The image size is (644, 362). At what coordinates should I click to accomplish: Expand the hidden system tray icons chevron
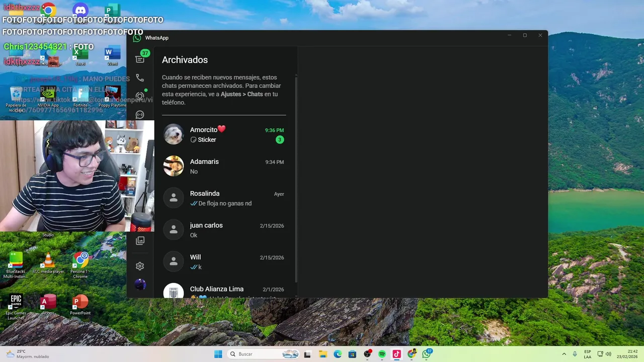point(563,354)
